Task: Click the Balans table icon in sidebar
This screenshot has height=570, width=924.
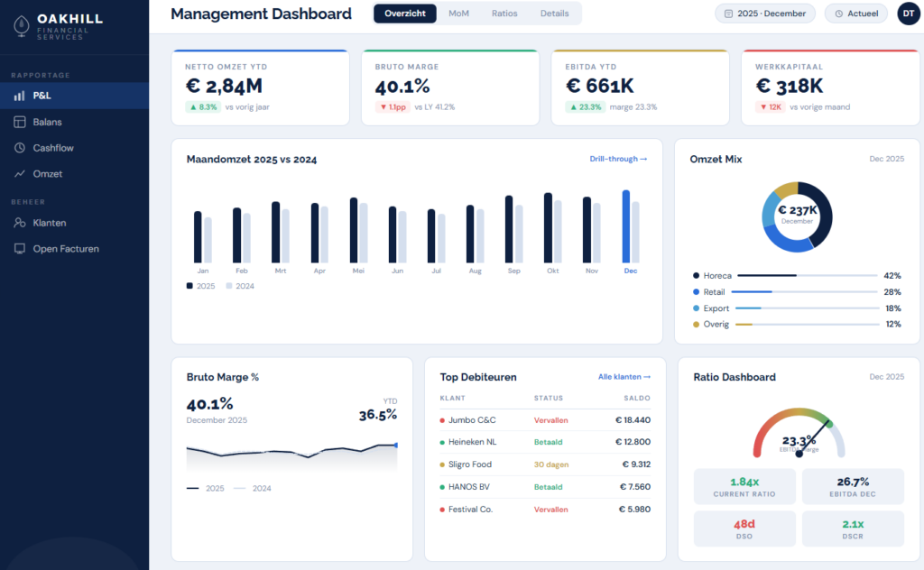Action: point(20,122)
